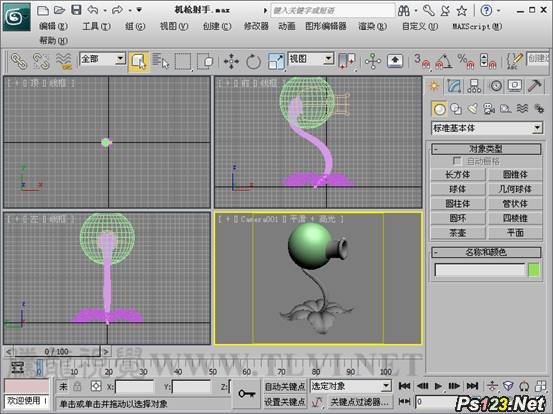
Task: Click the 圆柱体 cylinder button
Action: point(458,203)
